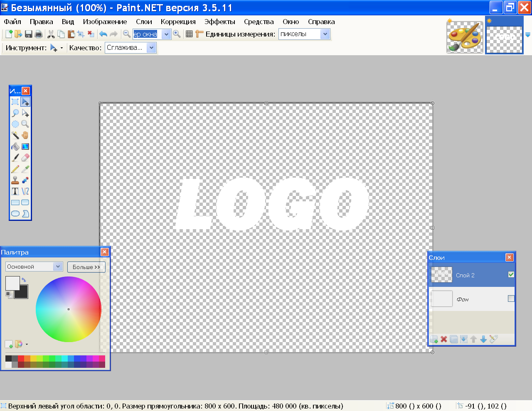
Task: Delete layer with red X icon
Action: (x=444, y=339)
